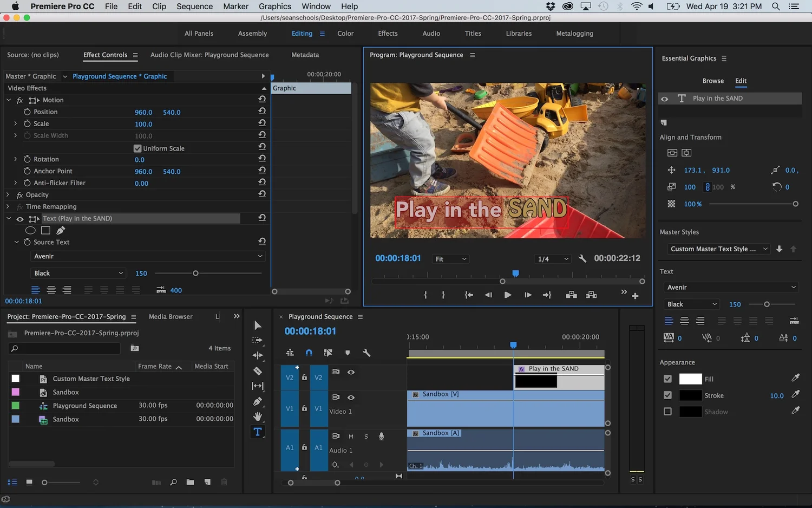Uncheck the Uniform Scale checkbox
Viewport: 812px width, 508px height.
coord(137,148)
